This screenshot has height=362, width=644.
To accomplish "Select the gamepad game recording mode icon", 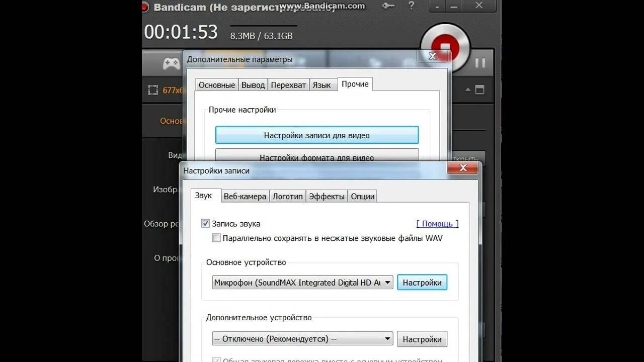I will (x=171, y=63).
